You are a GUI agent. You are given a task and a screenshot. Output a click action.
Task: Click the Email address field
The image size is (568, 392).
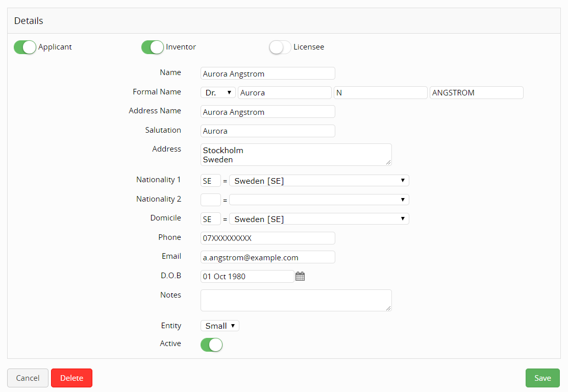(267, 257)
